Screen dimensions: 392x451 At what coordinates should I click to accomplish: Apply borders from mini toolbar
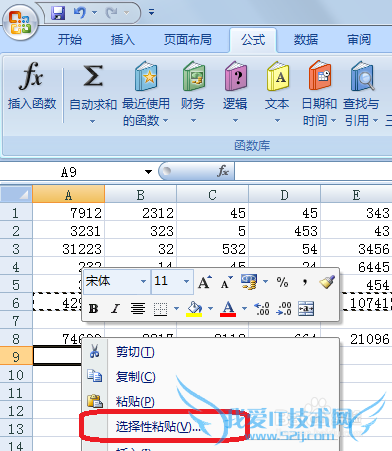[x=160, y=309]
